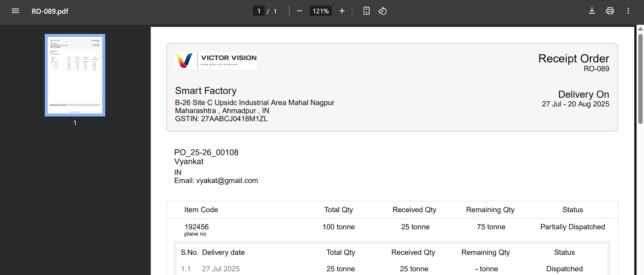Open the three-dot more actions menu

[628, 11]
